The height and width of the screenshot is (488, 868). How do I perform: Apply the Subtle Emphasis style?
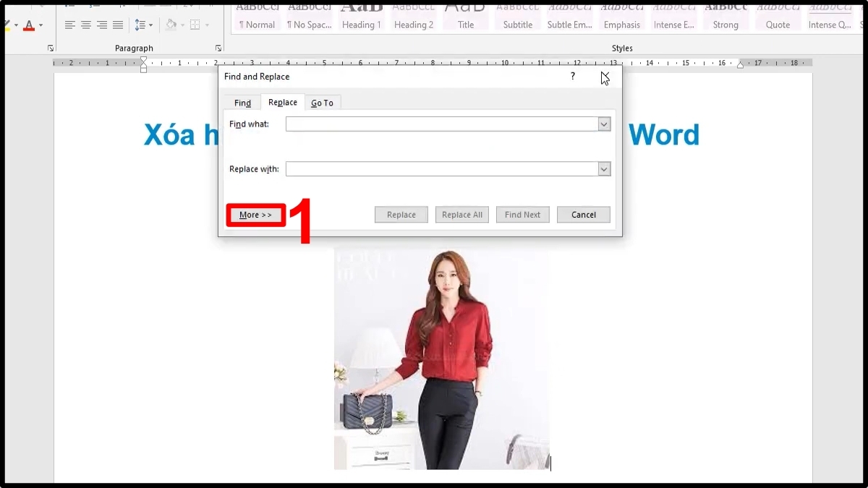coord(570,17)
